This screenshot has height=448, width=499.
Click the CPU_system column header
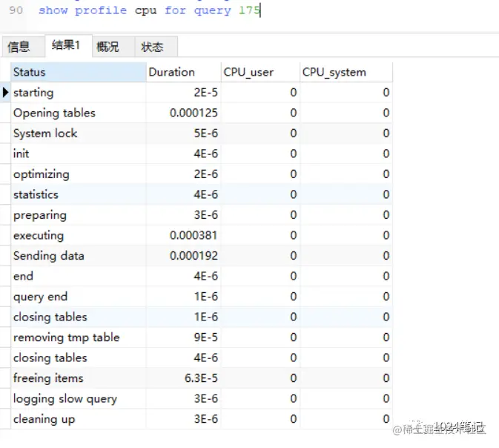click(346, 72)
